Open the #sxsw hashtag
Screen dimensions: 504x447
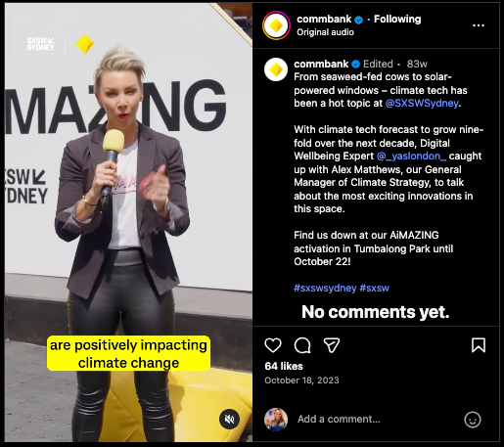point(375,289)
